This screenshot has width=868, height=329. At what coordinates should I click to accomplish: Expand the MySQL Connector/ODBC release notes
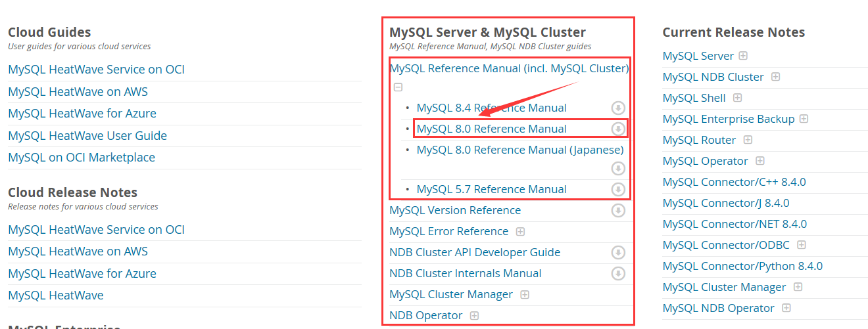(x=802, y=245)
